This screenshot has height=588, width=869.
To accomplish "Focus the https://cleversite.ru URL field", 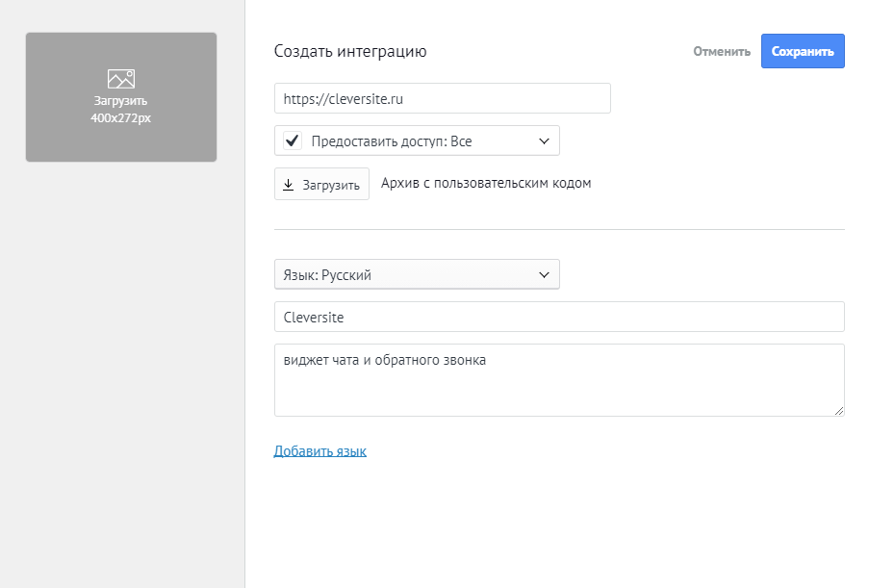I will click(x=443, y=99).
